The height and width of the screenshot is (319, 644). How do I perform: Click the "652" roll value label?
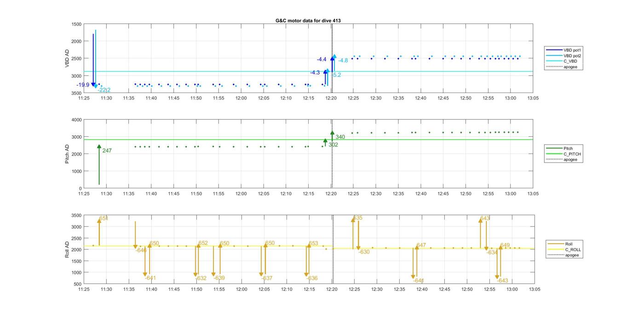(203, 243)
